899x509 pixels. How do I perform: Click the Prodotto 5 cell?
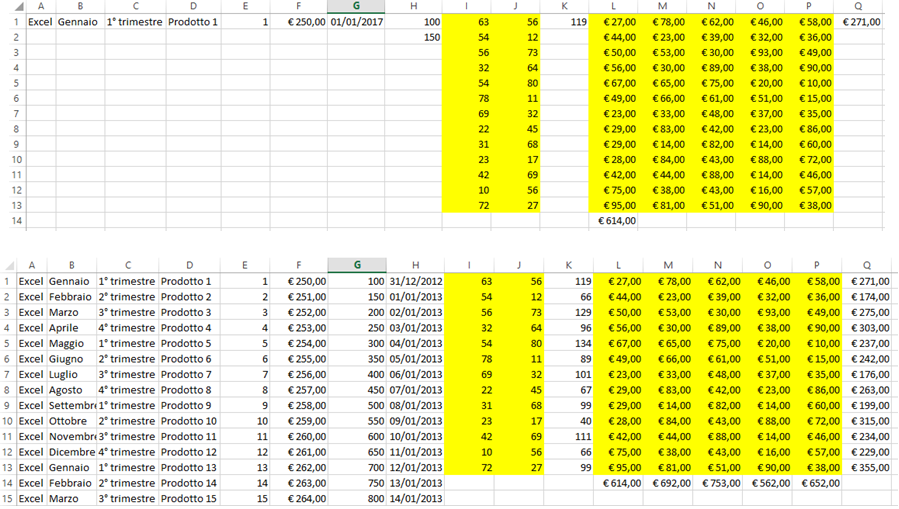pos(189,343)
